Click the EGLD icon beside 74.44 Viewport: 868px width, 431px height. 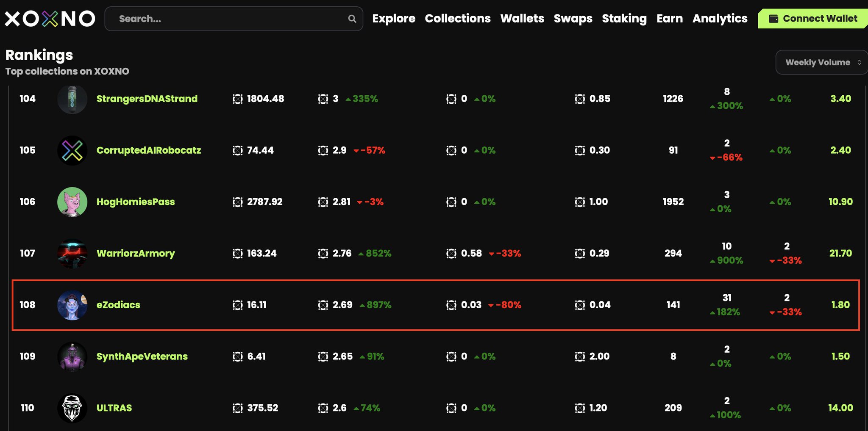238,150
